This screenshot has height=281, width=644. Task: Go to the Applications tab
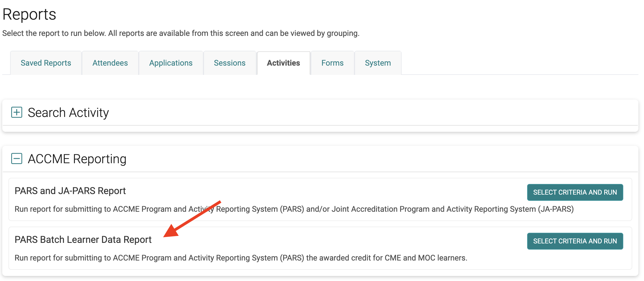click(x=171, y=63)
